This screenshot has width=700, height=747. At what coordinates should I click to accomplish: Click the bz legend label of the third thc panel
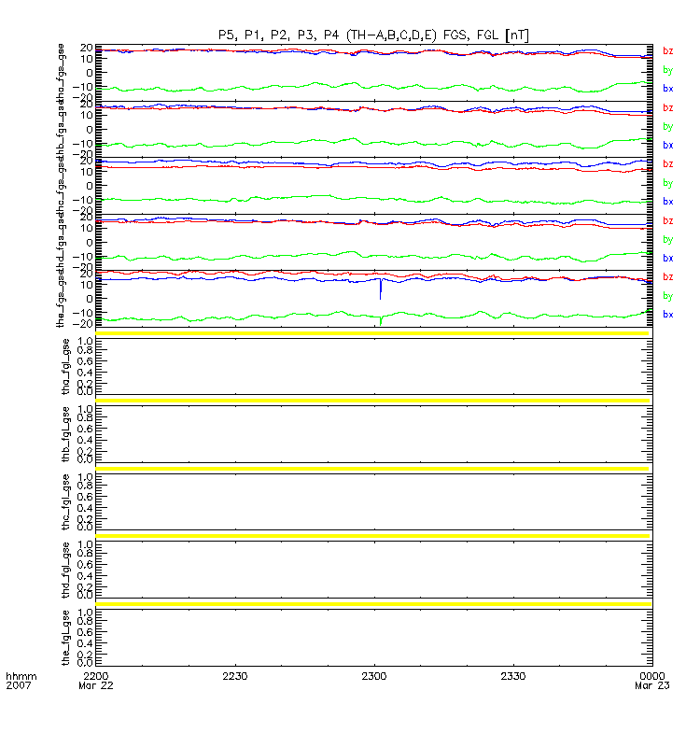click(x=667, y=164)
